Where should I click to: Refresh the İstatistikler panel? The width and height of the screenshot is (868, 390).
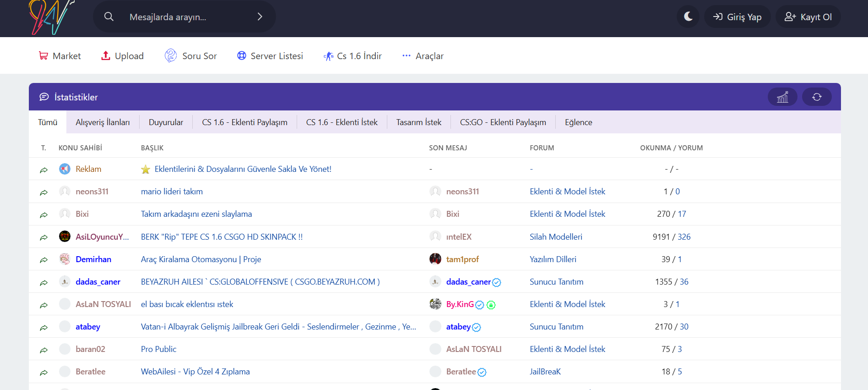[x=817, y=97]
